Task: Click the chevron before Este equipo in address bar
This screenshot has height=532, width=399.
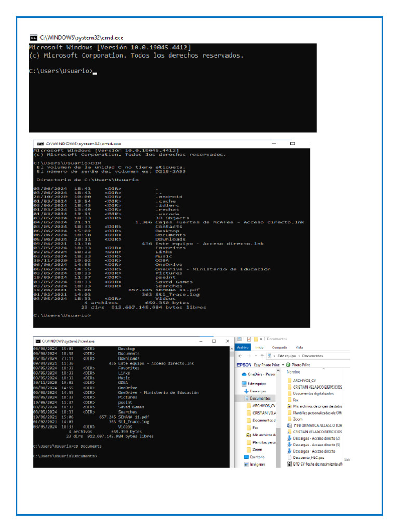Action: pos(274,356)
